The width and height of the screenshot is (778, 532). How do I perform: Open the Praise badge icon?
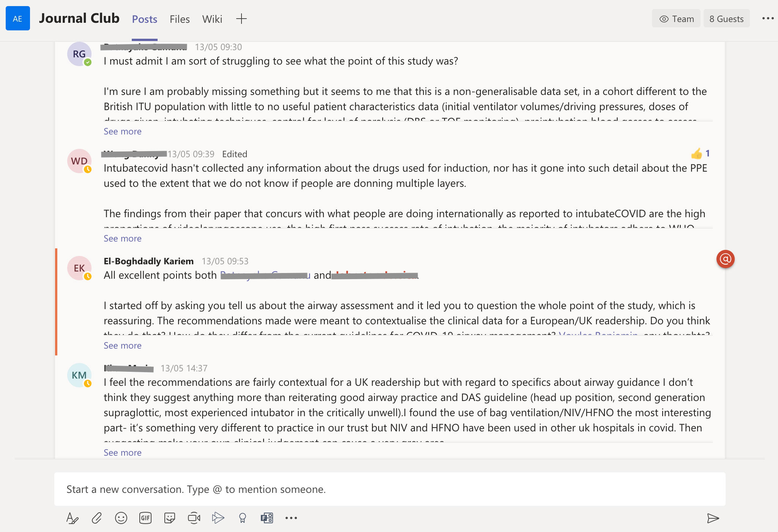coord(242,518)
